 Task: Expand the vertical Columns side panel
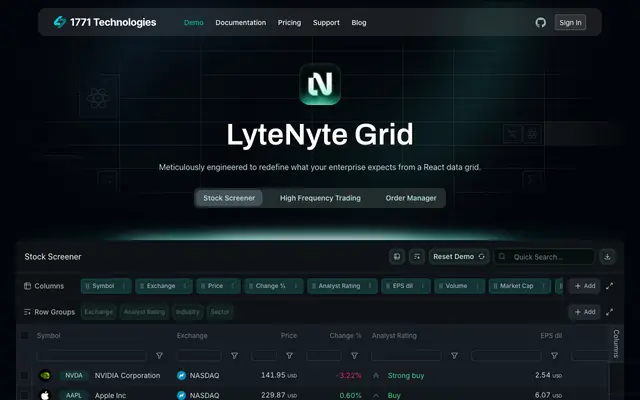(x=616, y=343)
